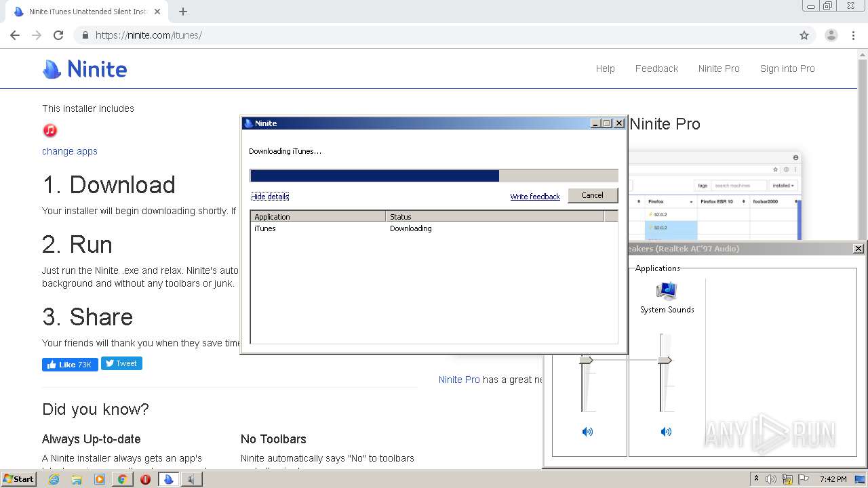Cancel the iTunes download
This screenshot has width=868, height=488.
[x=592, y=195]
